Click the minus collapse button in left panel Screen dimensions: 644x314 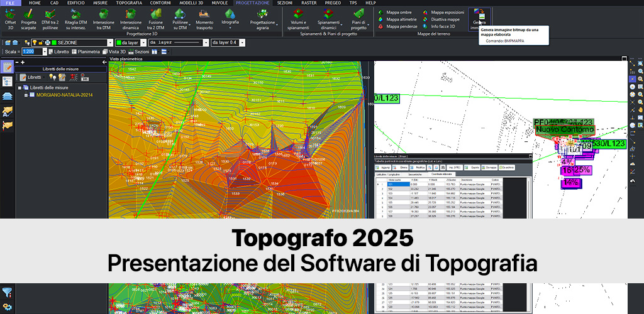pyautogui.click(x=17, y=62)
